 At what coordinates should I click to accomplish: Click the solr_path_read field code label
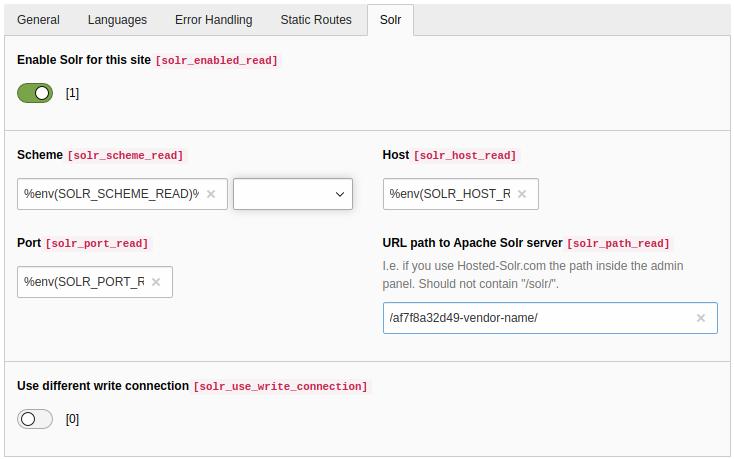click(x=618, y=243)
